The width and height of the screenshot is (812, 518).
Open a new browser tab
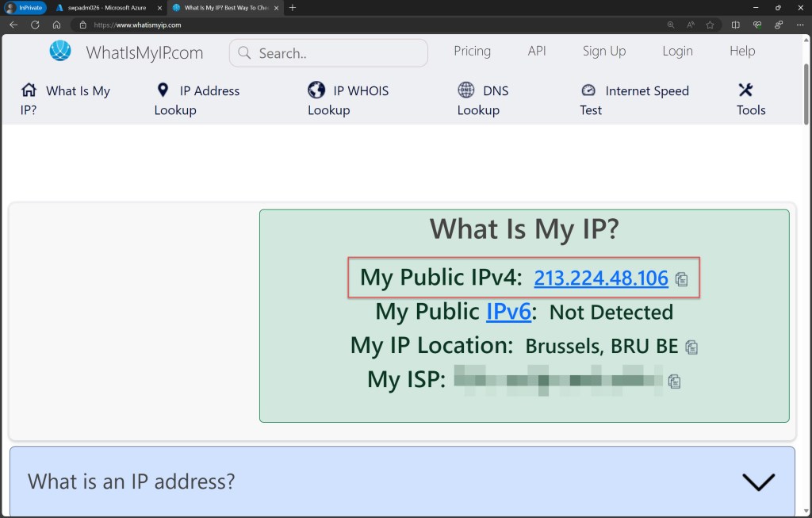point(293,7)
